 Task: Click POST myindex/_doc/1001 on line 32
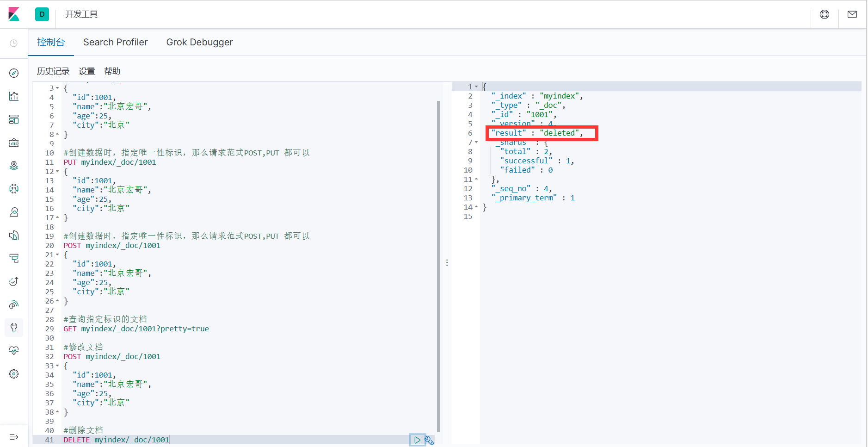pyautogui.click(x=112, y=356)
